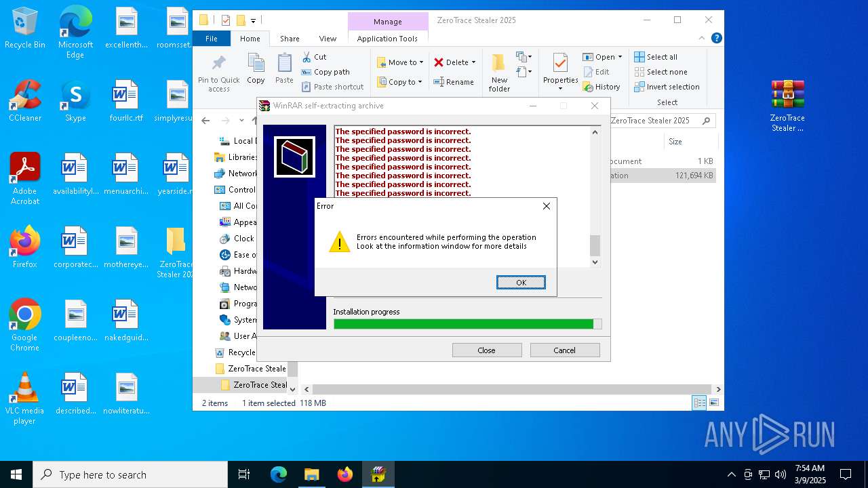Click Pin to Quick access in ribbon
The width and height of the screenshot is (868, 488).
pos(218,74)
